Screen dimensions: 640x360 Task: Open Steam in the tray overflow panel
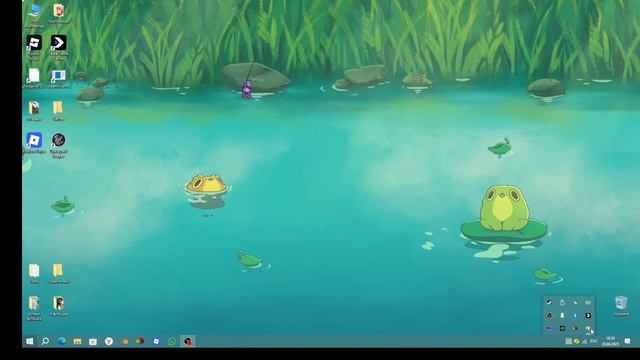pos(549,302)
